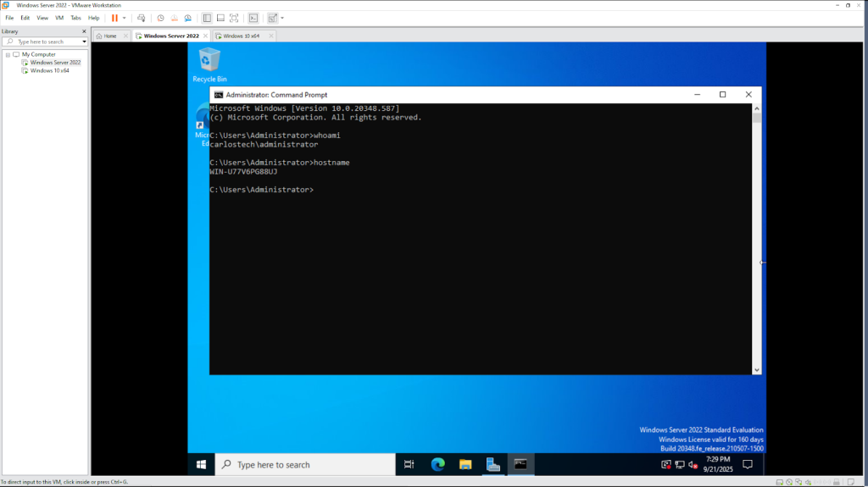This screenshot has width=868, height=487.
Task: Open the snapshot manager
Action: click(x=187, y=18)
